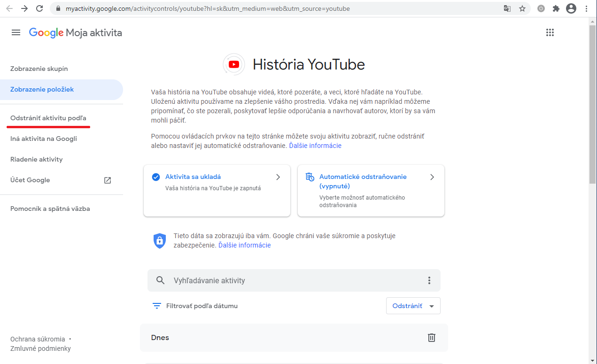
Task: Expand the Automatické odstraňovanie chevron
Action: pos(432,177)
